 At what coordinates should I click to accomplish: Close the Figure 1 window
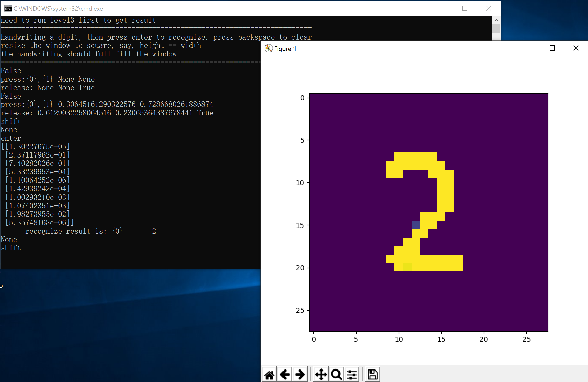(x=576, y=48)
